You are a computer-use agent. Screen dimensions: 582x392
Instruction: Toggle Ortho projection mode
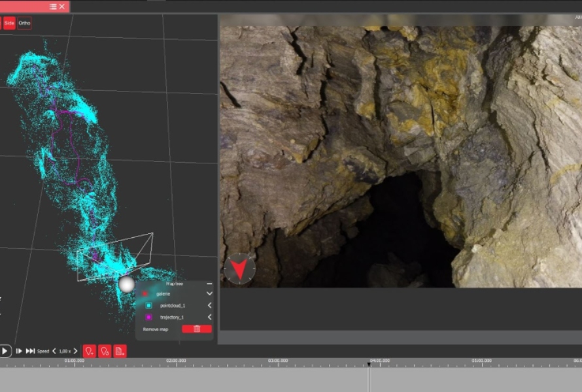coord(24,23)
